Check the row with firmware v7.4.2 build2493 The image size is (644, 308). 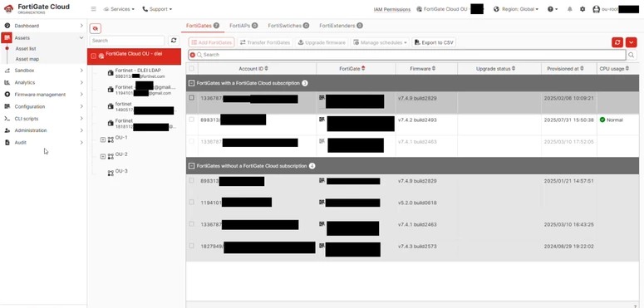191,120
